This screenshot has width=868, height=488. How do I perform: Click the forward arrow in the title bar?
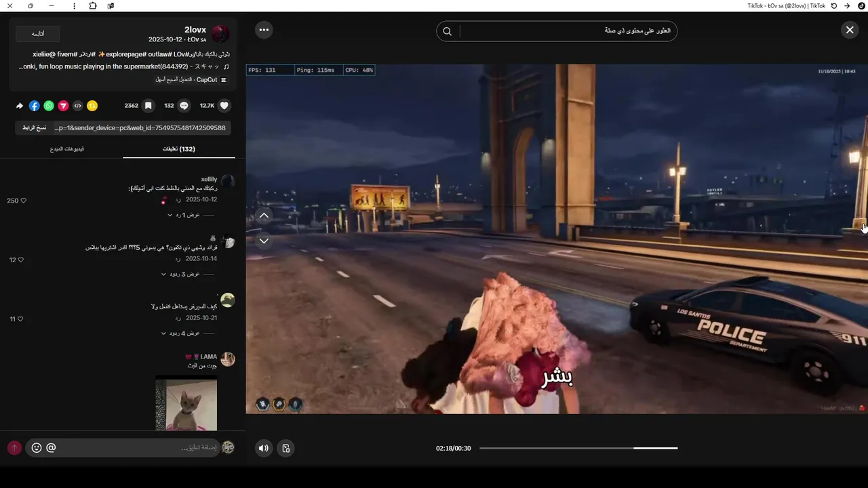847,5
